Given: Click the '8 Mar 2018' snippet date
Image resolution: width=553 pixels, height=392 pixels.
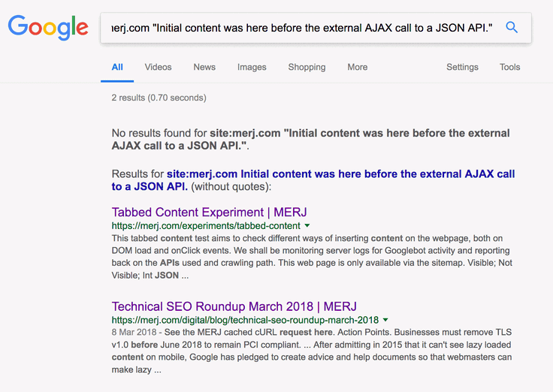Looking at the screenshot, I should [x=134, y=332].
